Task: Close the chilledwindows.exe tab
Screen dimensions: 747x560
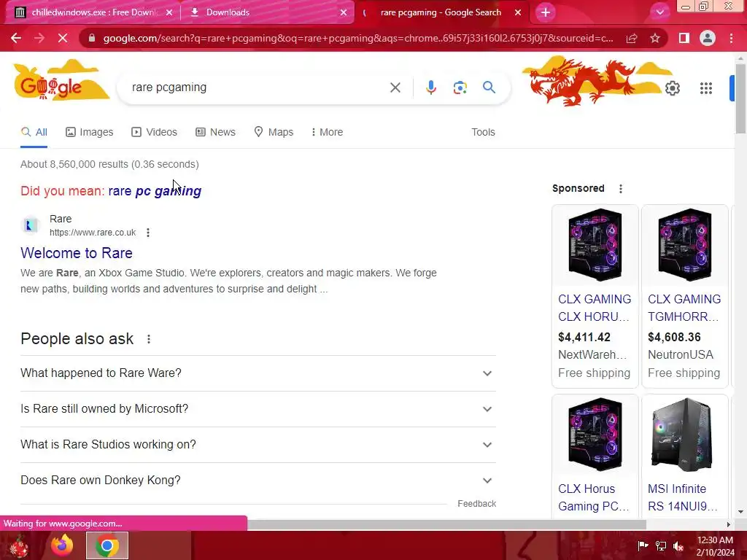Action: point(169,12)
